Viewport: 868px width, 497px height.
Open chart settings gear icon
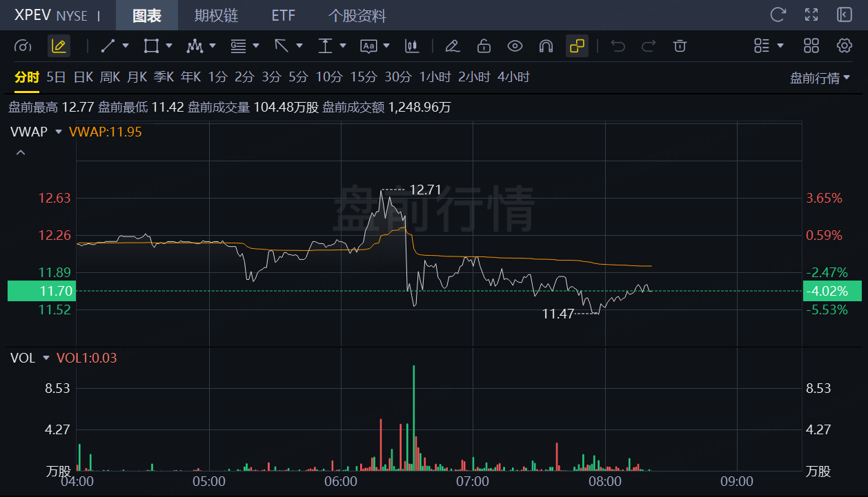[x=845, y=46]
